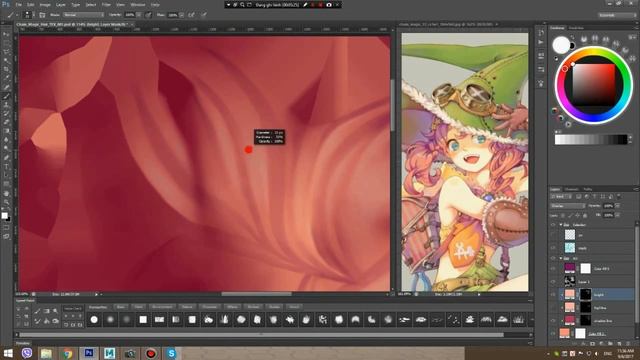Open the brush Mode dropdown
Screen dimensions: 640x360
pos(83,15)
